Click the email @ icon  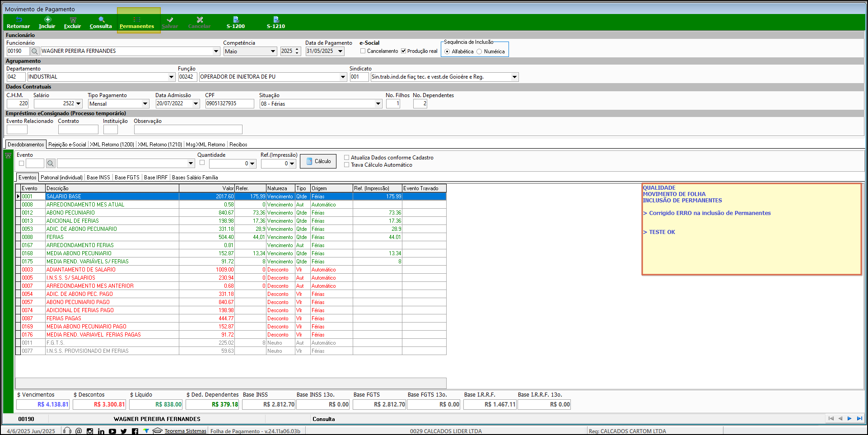tap(79, 431)
